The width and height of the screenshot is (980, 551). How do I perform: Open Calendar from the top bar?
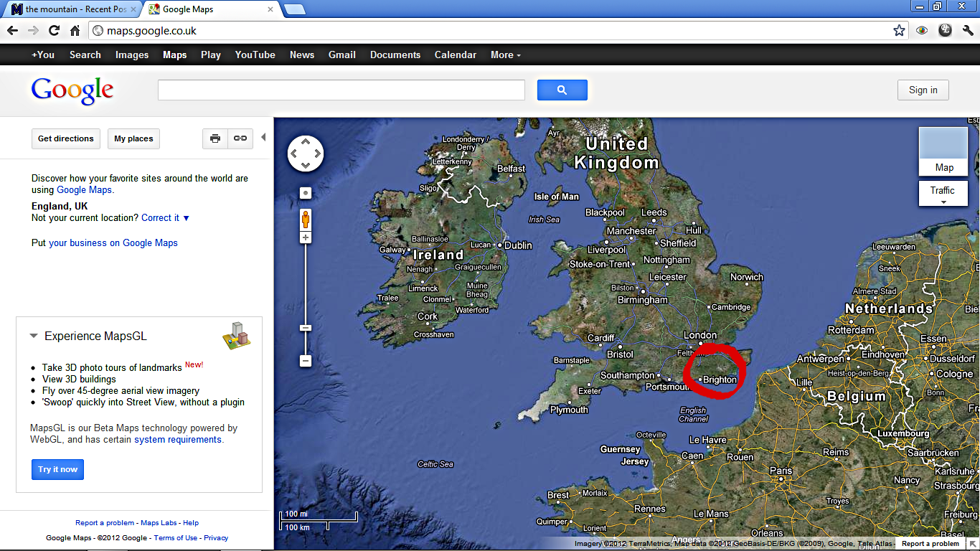click(456, 55)
